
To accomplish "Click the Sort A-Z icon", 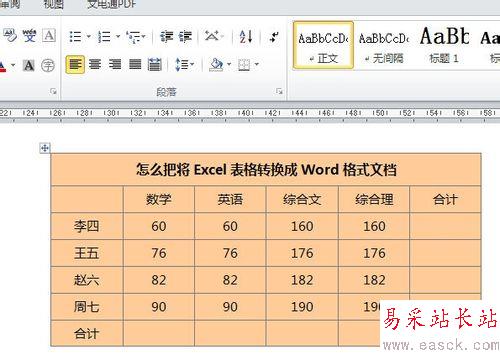I will [246, 36].
